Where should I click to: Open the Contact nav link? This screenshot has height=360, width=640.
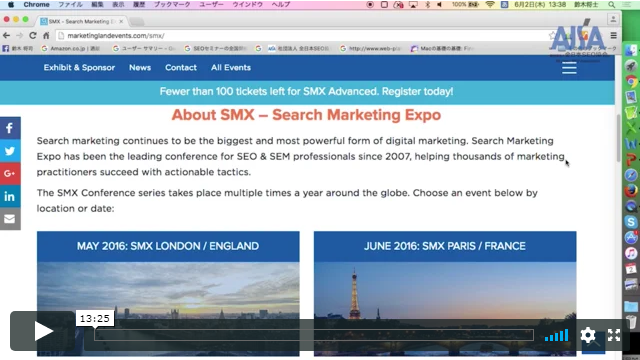pyautogui.click(x=181, y=68)
